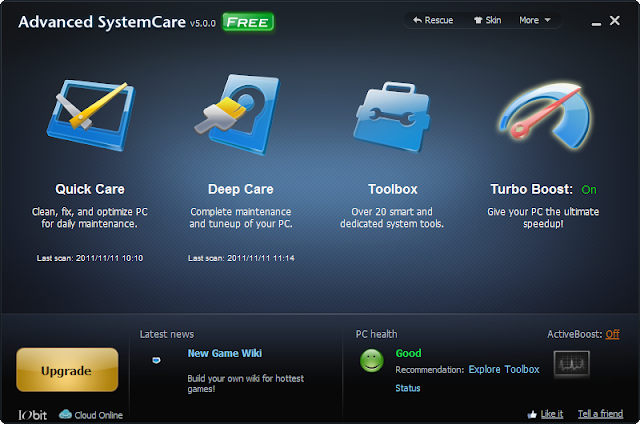Click the thumbs-up icon beside Like it
Viewport: 640px width, 424px height.
[x=532, y=414]
